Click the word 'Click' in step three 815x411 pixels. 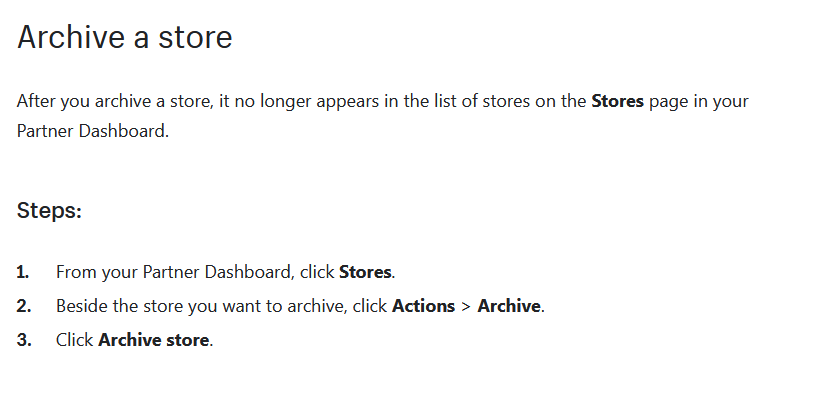tap(74, 339)
